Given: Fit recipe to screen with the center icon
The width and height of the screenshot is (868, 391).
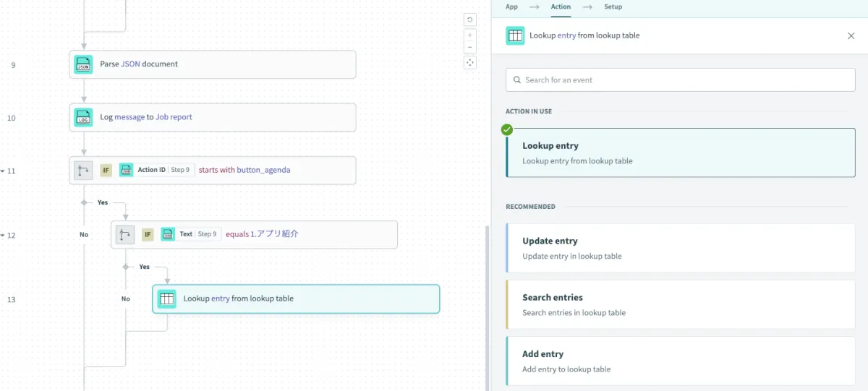Looking at the screenshot, I should tap(470, 62).
